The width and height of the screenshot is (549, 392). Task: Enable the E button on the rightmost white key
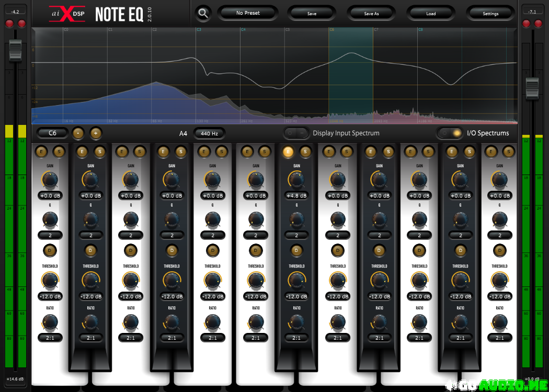pos(491,152)
